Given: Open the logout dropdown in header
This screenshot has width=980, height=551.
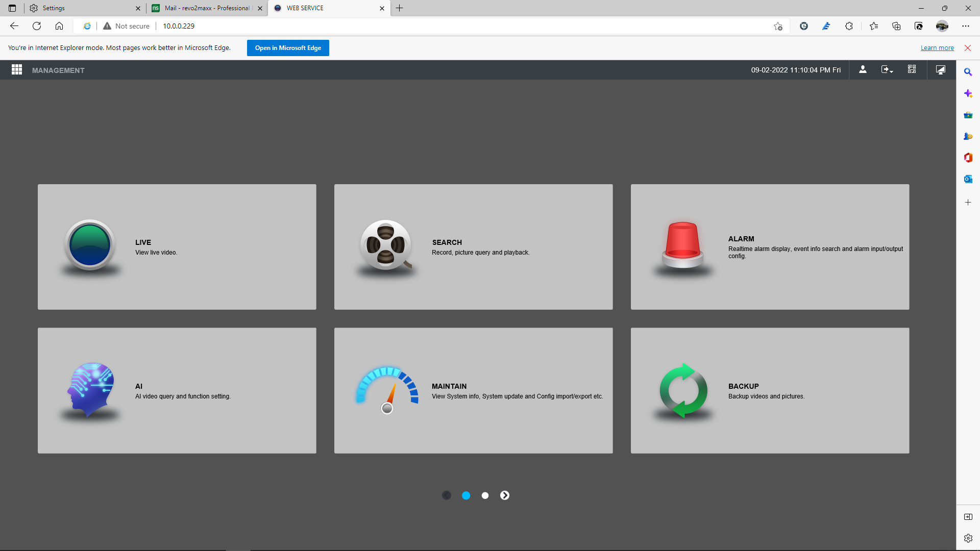Looking at the screenshot, I should tap(887, 70).
